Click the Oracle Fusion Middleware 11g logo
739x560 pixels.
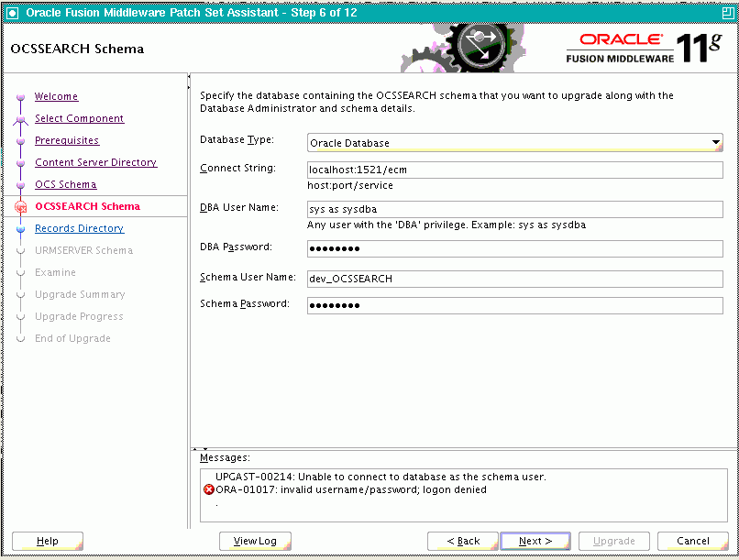point(644,48)
